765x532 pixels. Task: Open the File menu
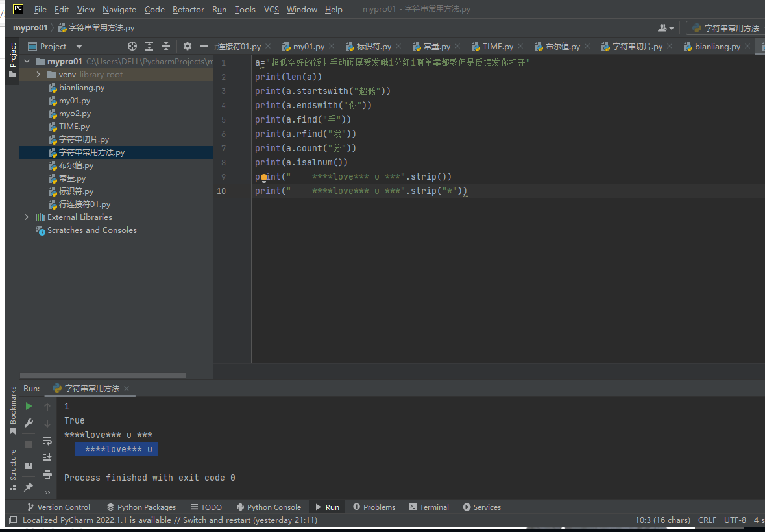(40, 10)
